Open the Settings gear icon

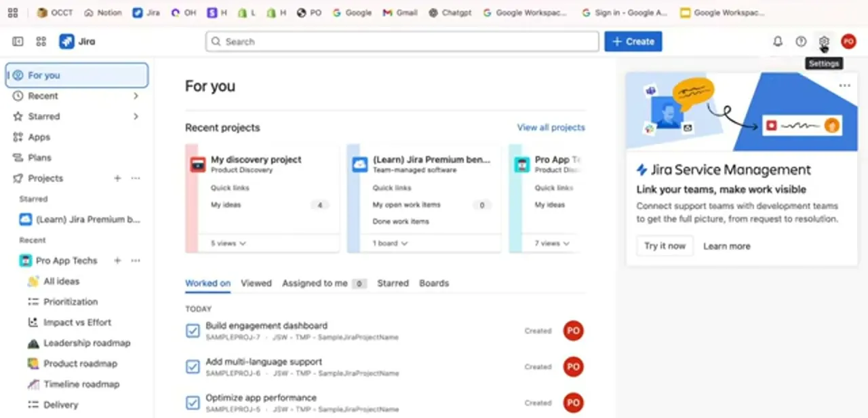823,41
